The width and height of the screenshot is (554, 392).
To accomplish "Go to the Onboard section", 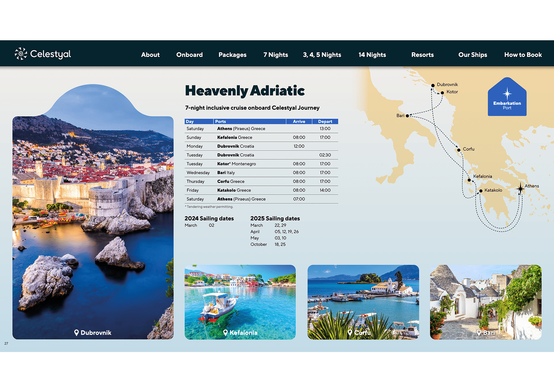I will [x=189, y=55].
